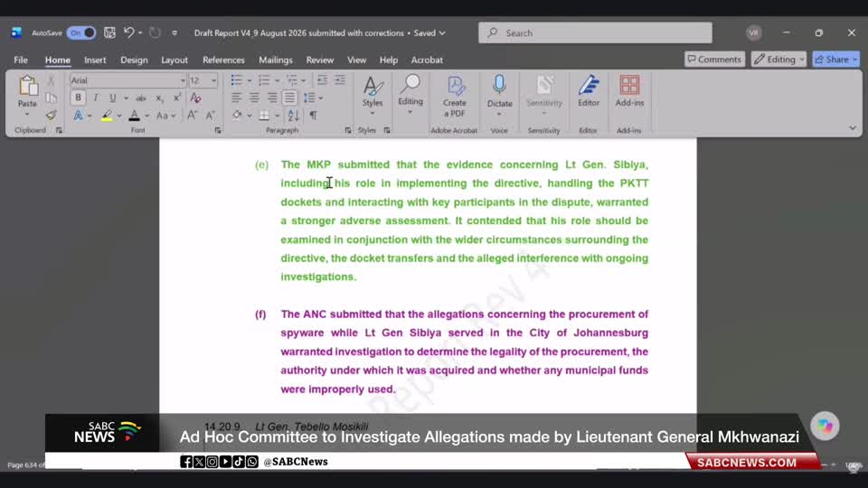This screenshot has width=868, height=488.
Task: Click the Clear All Formatting icon
Action: (x=195, y=98)
